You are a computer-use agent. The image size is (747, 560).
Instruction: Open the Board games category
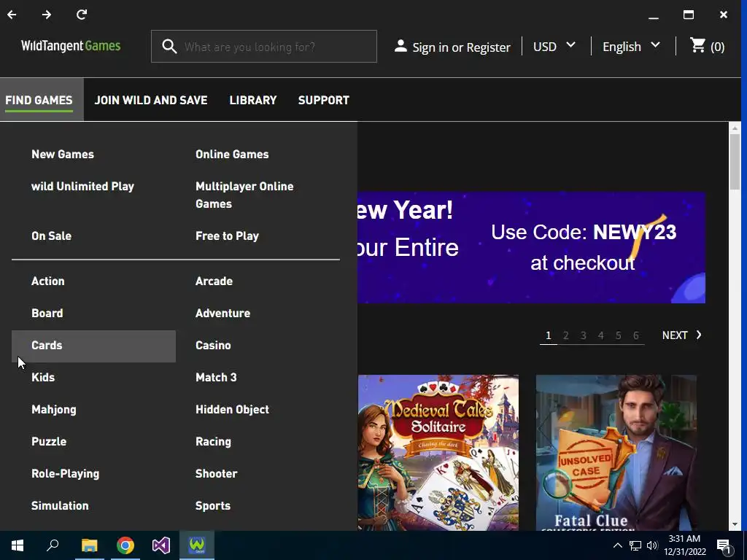click(x=47, y=313)
